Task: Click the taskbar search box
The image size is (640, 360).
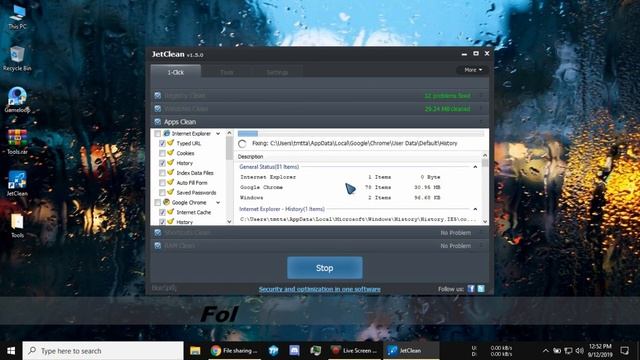Action: point(103,351)
